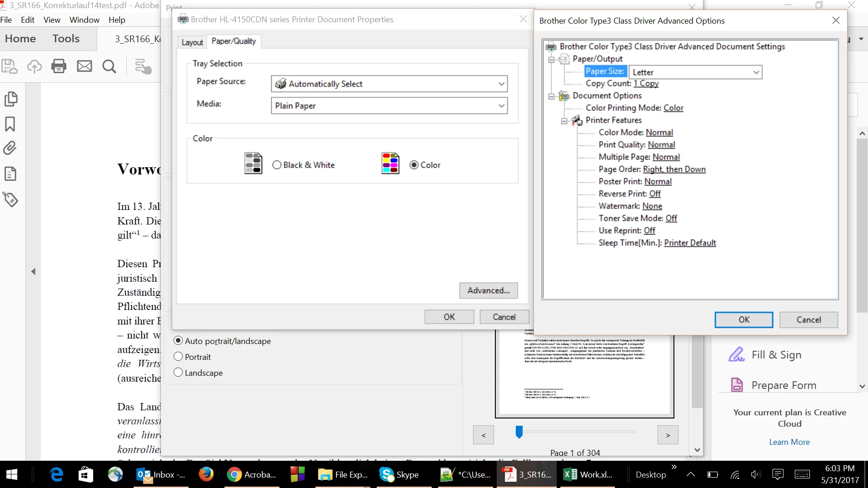
Task: Click the Windows Start button
Action: (x=12, y=475)
